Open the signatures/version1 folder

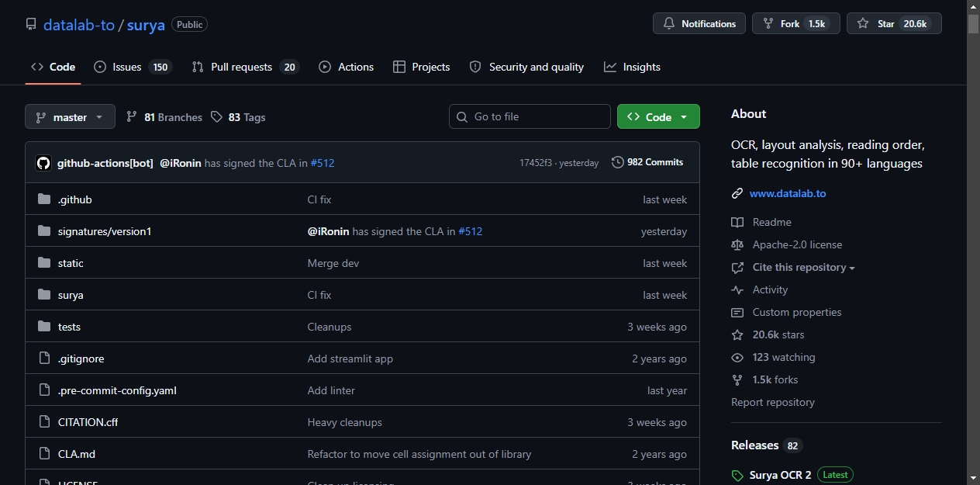(105, 231)
